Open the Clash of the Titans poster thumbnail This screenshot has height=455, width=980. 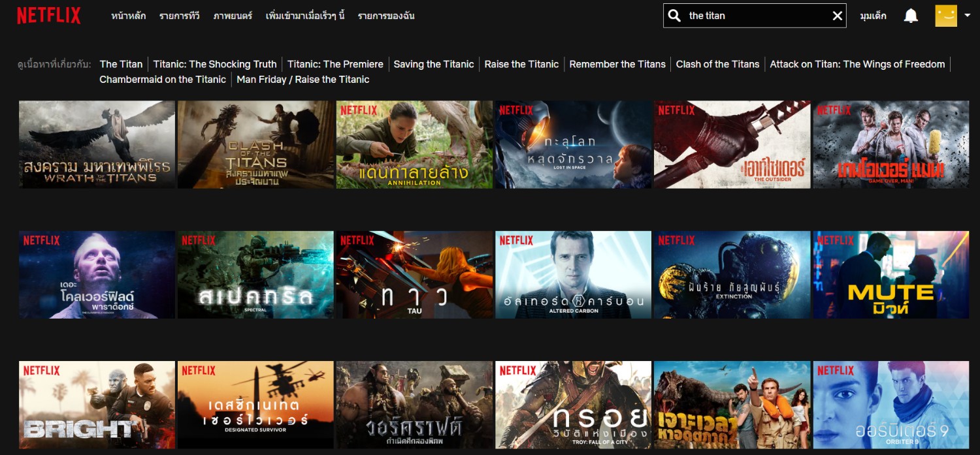pyautogui.click(x=255, y=144)
